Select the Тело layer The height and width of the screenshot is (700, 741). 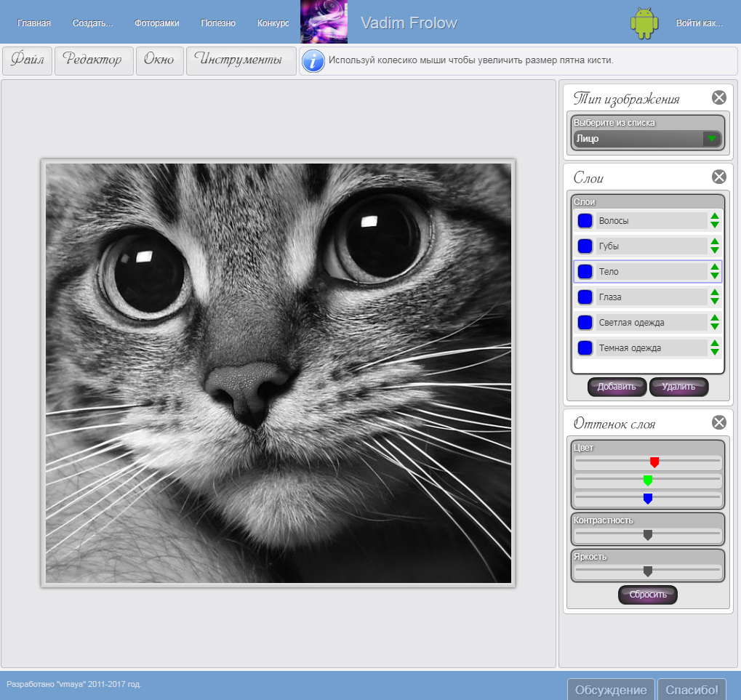click(x=647, y=272)
